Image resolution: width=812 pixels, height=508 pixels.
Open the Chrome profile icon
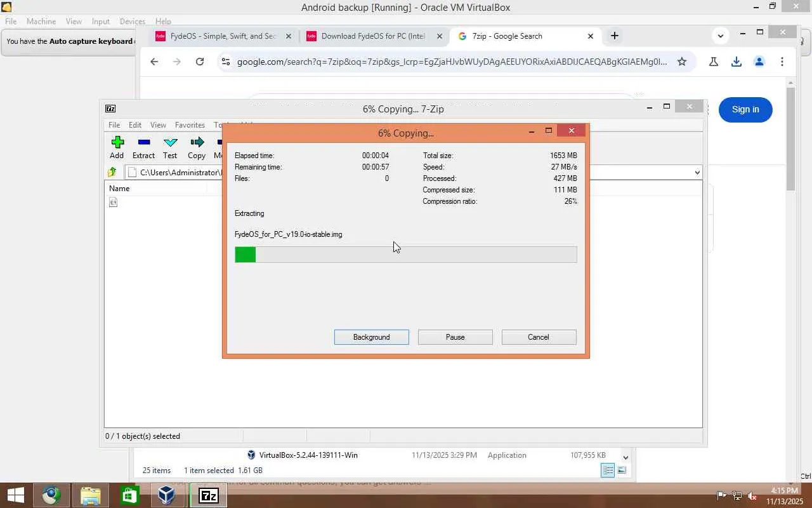759,62
